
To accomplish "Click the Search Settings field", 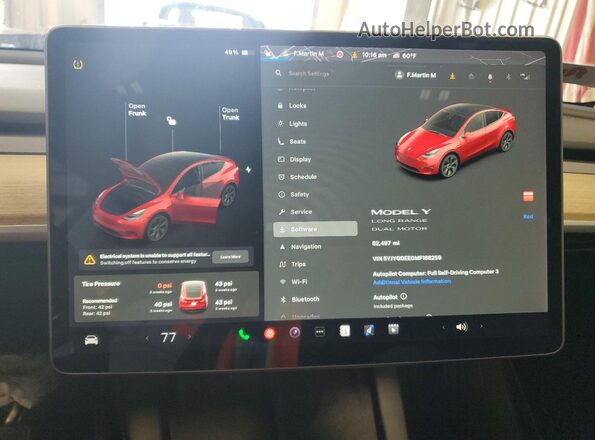I will tap(309, 73).
